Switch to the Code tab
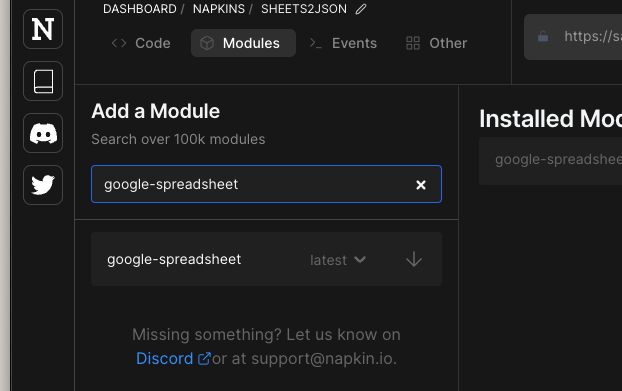 tap(141, 43)
